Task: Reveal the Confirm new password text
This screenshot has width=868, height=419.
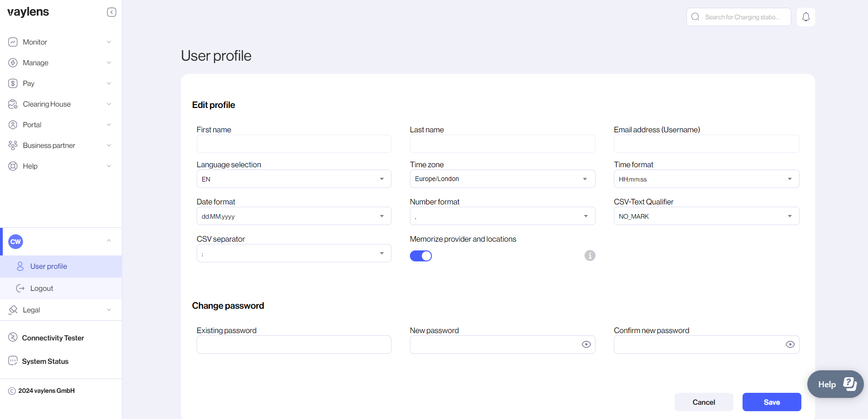Action: click(790, 345)
